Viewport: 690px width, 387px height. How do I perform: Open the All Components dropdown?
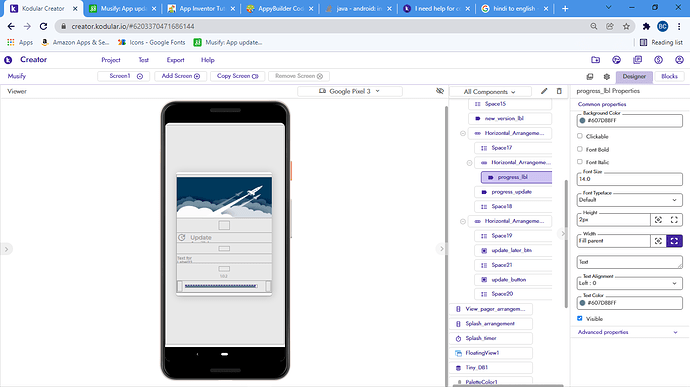489,92
